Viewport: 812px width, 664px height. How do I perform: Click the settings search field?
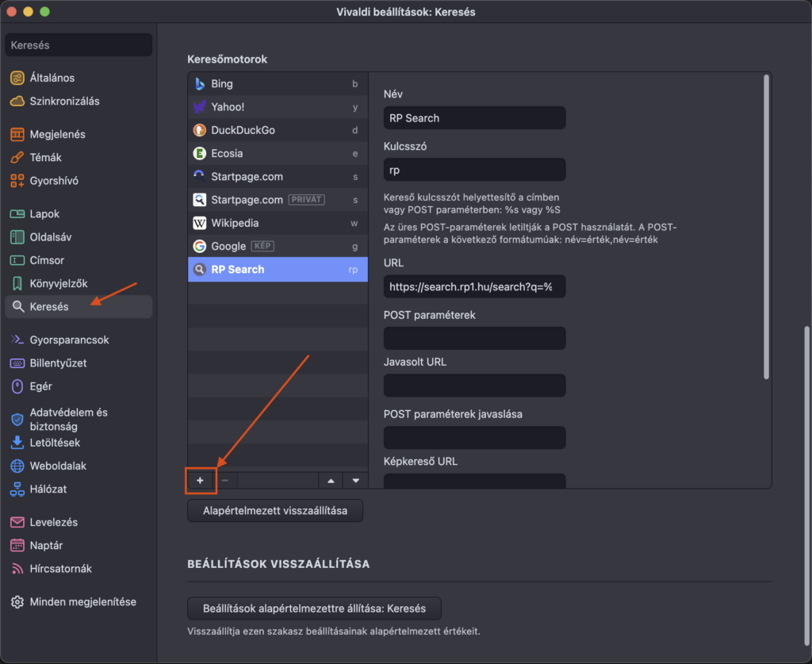pos(79,45)
